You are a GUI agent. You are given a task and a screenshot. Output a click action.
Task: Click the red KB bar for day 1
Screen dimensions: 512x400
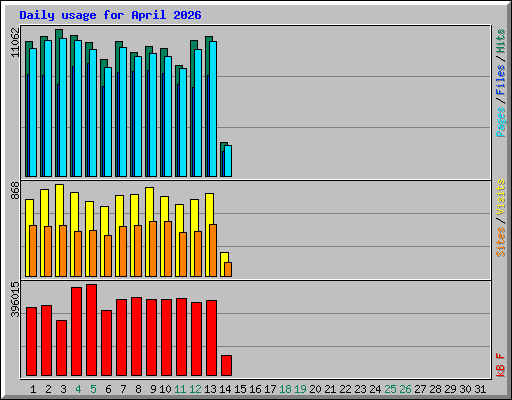pyautogui.click(x=32, y=341)
